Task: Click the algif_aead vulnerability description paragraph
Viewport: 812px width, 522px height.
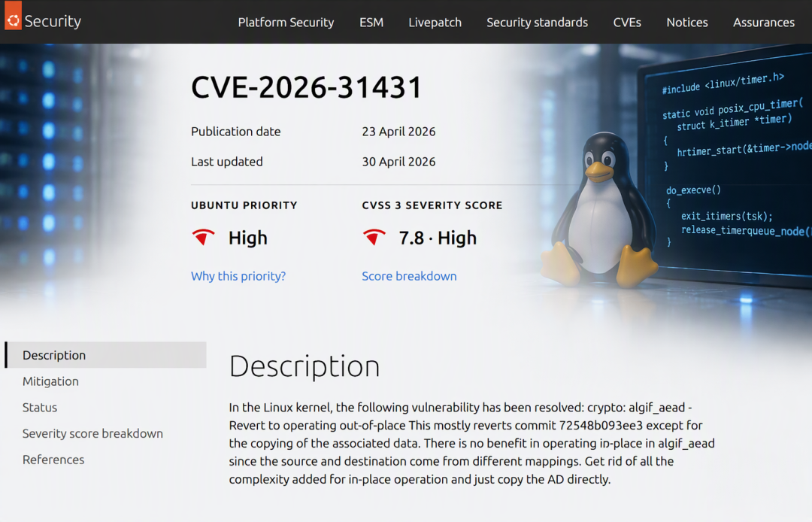Action: point(471,443)
